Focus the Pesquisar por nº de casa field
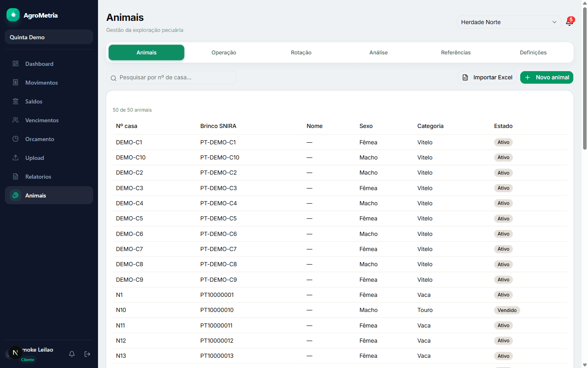The height and width of the screenshot is (368, 588). (x=171, y=77)
